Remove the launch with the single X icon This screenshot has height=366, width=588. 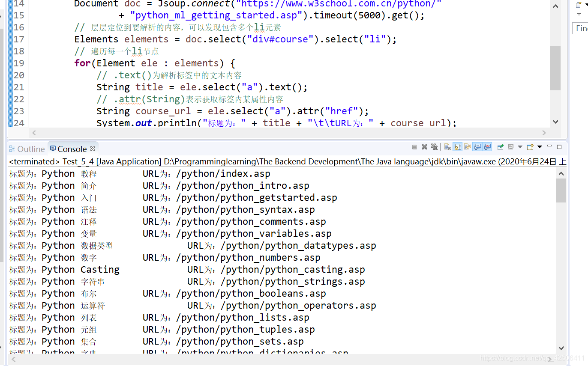point(424,147)
